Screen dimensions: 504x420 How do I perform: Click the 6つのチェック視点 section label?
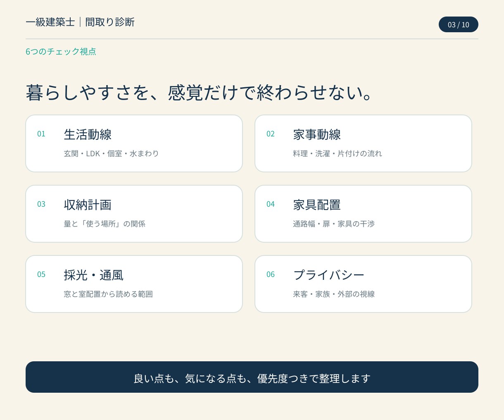tap(61, 51)
